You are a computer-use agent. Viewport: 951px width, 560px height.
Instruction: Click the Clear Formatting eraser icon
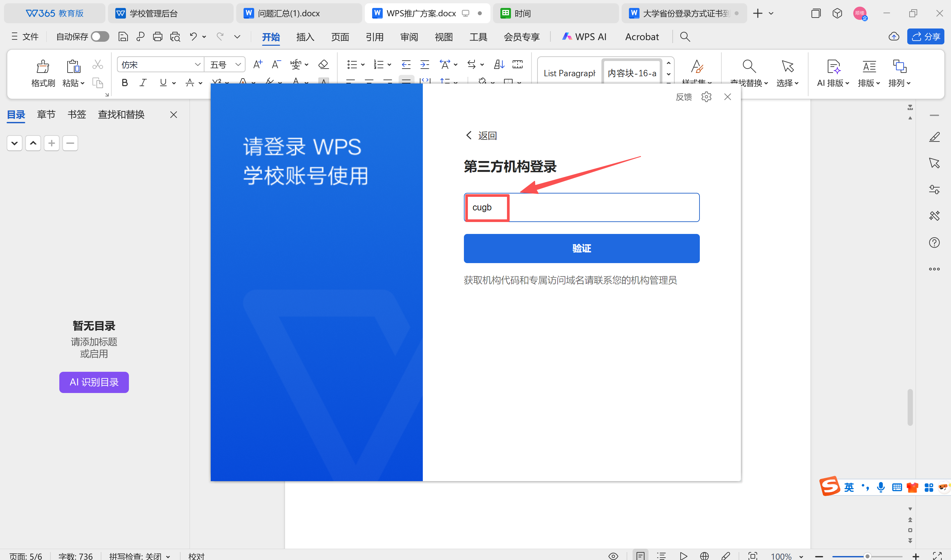[323, 65]
